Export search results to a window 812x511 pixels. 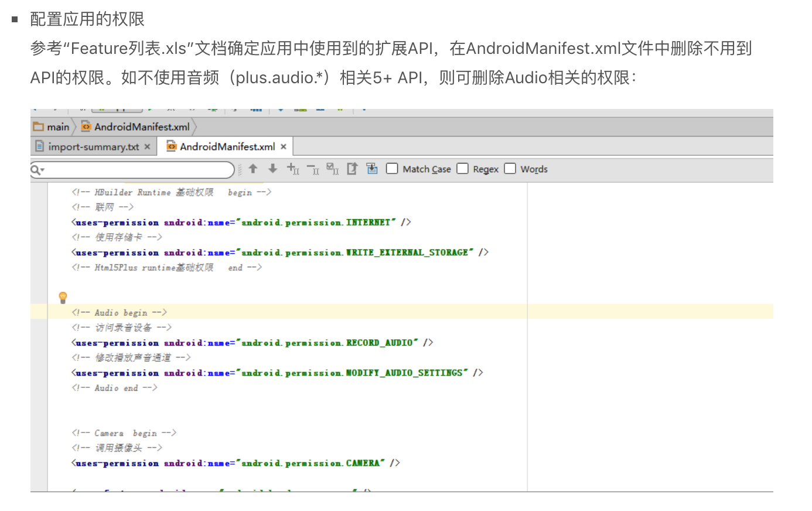click(352, 169)
